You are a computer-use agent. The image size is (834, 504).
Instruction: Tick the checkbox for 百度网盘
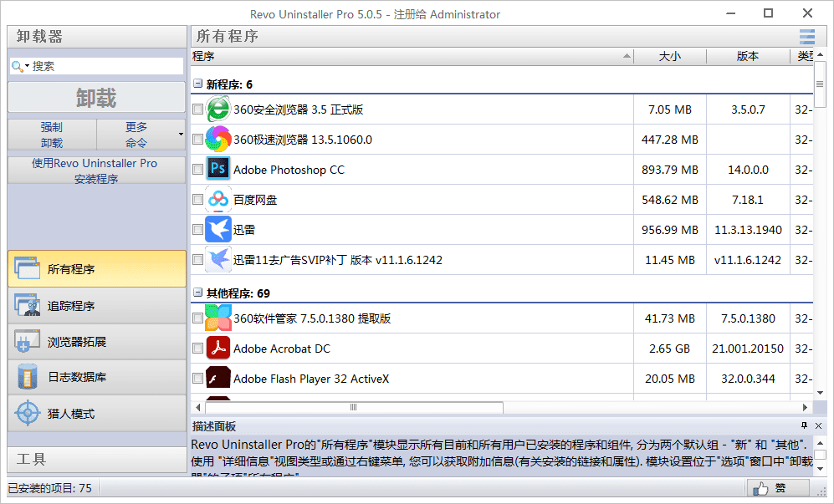(x=198, y=200)
